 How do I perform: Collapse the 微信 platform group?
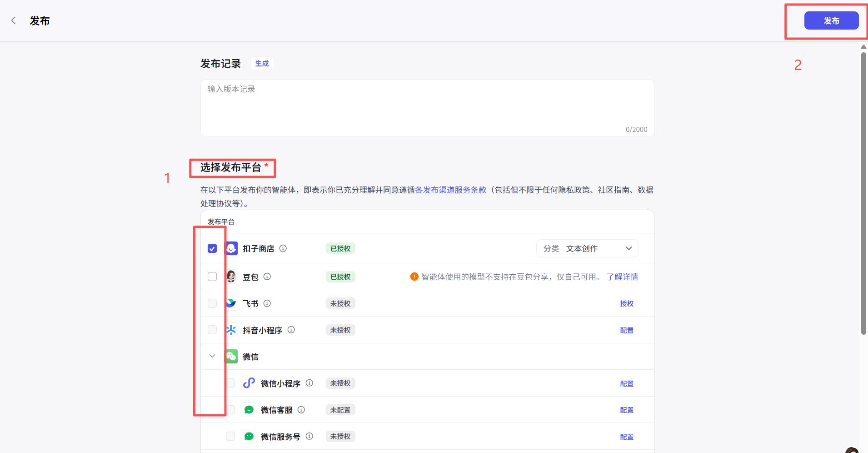pyautogui.click(x=212, y=356)
